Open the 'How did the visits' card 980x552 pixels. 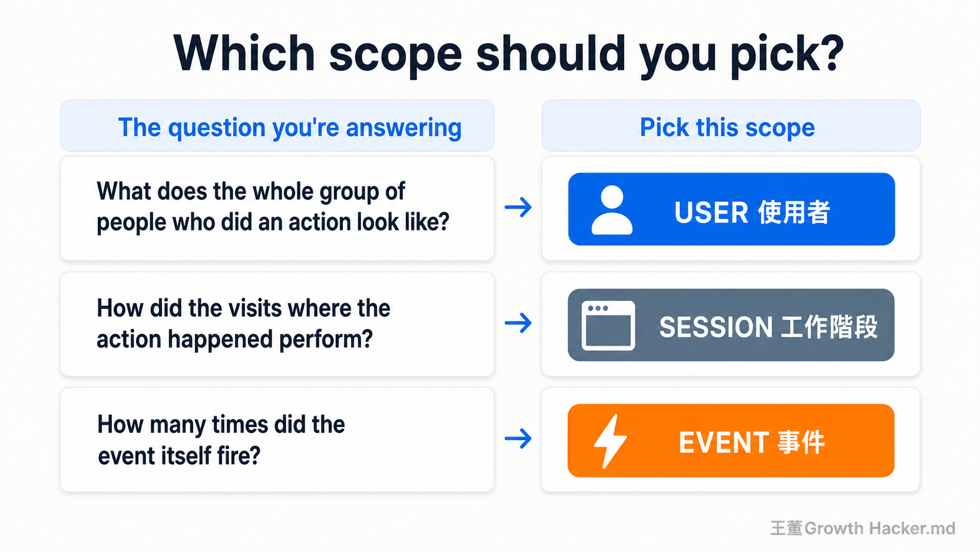click(277, 324)
